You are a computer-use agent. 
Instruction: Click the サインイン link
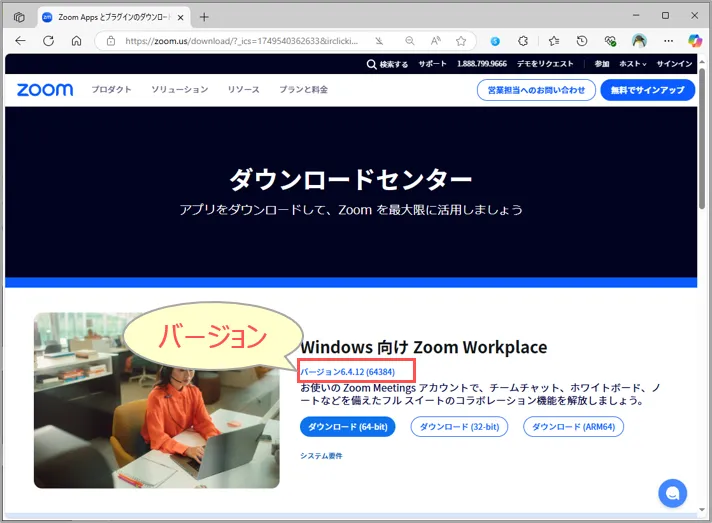(674, 64)
